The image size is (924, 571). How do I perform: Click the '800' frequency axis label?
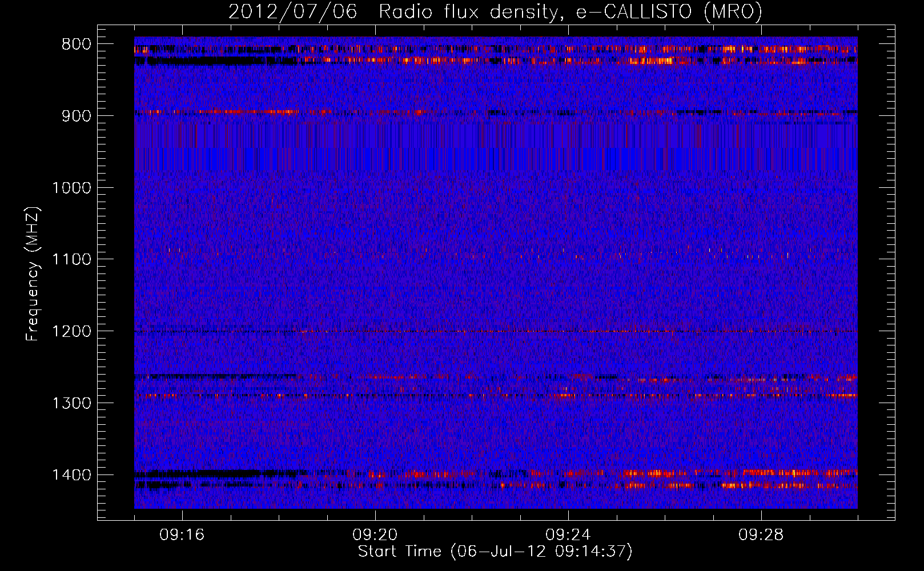click(77, 45)
